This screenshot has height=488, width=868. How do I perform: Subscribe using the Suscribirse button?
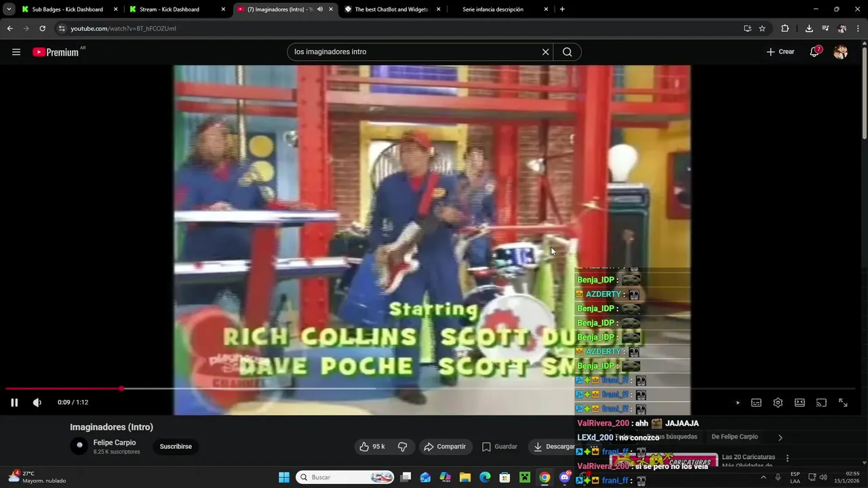[176, 447]
